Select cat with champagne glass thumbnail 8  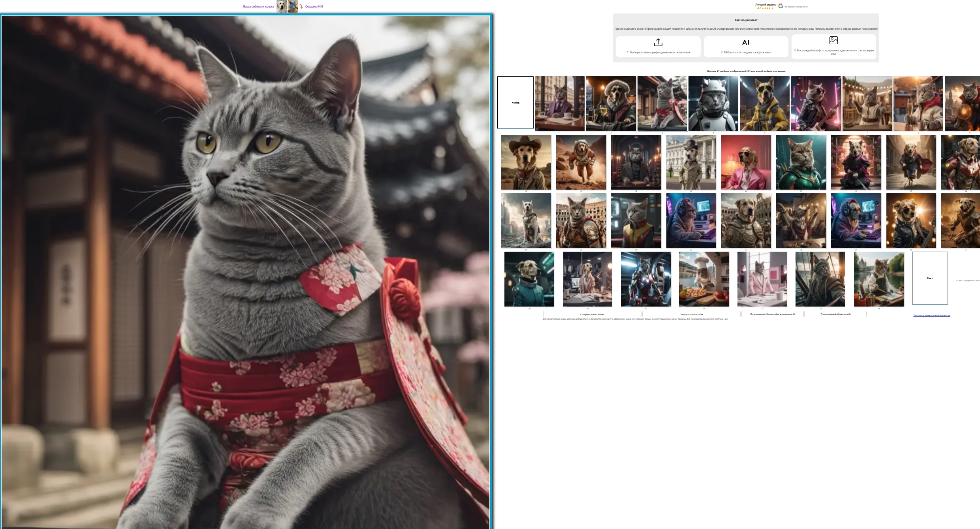click(918, 104)
